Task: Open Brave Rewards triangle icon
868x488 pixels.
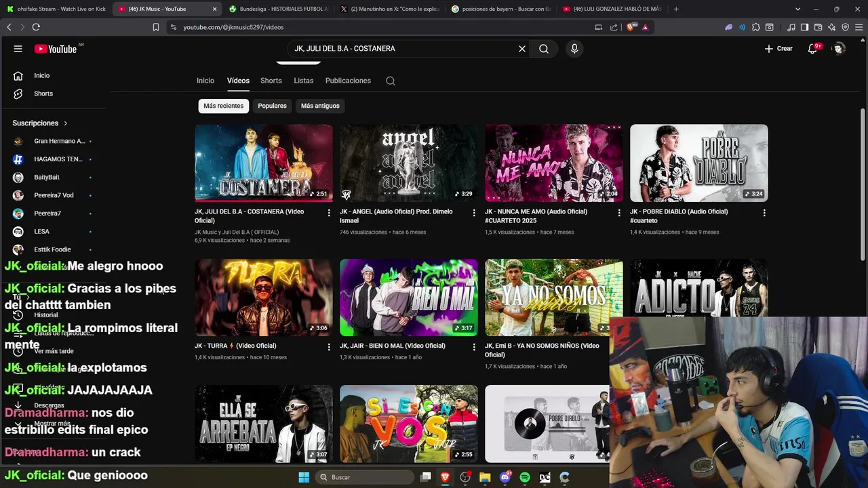Action: [645, 27]
